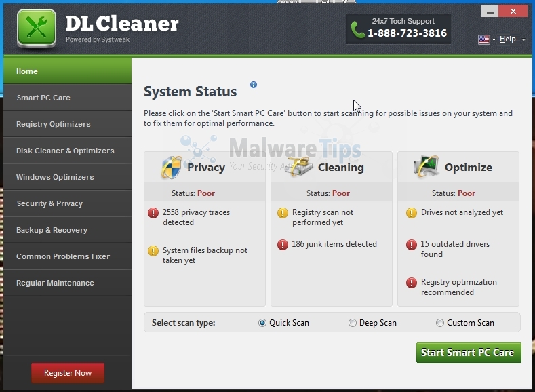Select the Quick Scan radio button
This screenshot has width=535, height=392.
262,323
